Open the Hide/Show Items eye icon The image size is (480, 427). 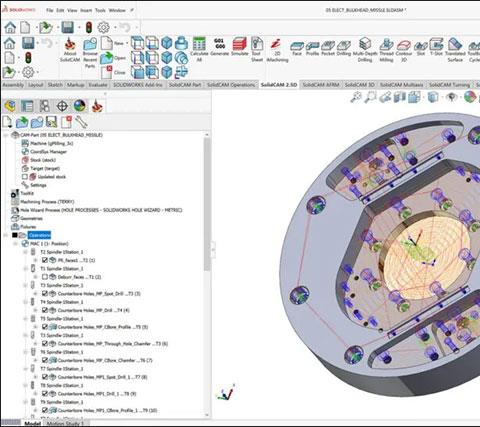click(x=452, y=97)
